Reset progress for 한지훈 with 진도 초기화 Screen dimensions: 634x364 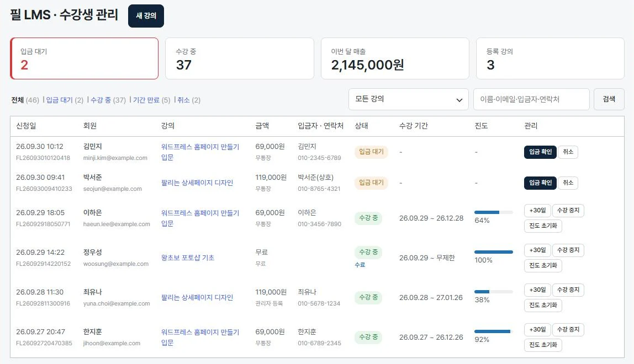click(543, 345)
